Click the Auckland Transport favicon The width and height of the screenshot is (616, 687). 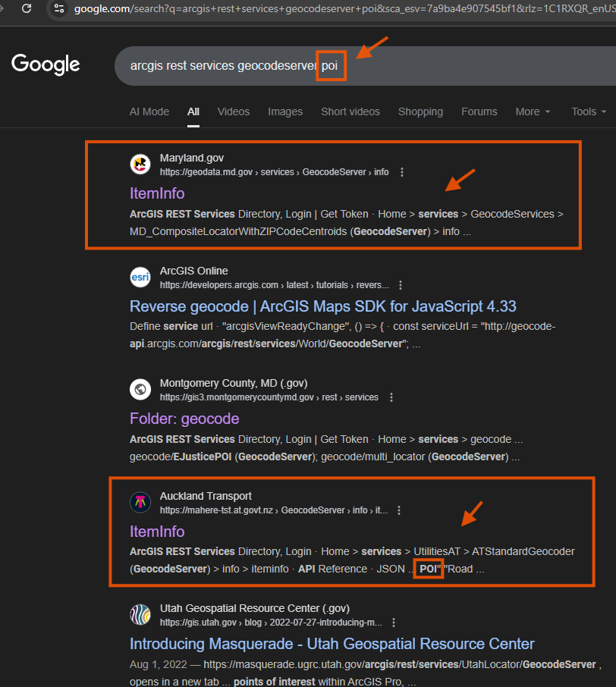point(140,503)
